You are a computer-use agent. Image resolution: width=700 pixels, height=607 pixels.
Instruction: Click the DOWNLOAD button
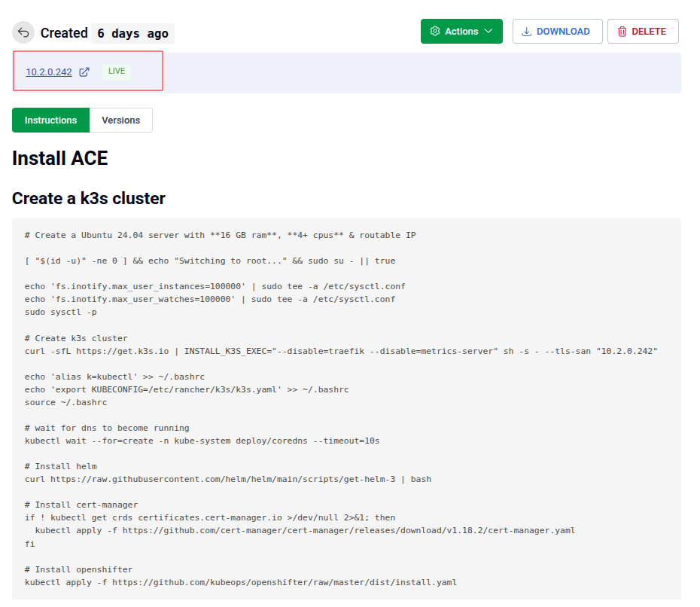[x=557, y=31]
